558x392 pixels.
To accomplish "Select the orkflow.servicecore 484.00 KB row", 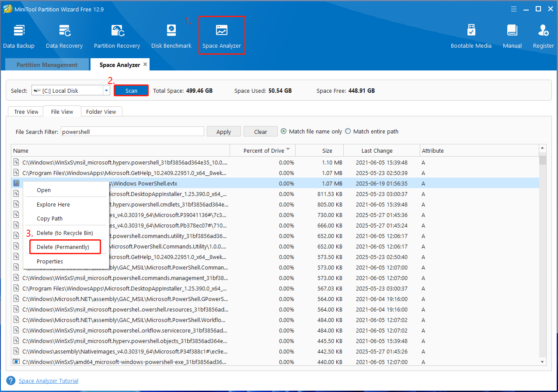I will [x=275, y=330].
